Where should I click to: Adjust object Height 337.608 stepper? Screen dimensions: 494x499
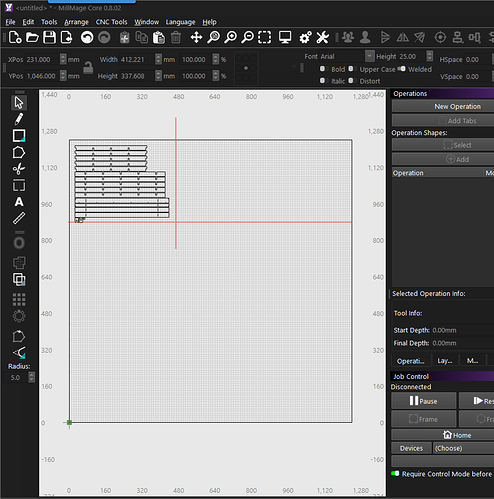pos(158,76)
